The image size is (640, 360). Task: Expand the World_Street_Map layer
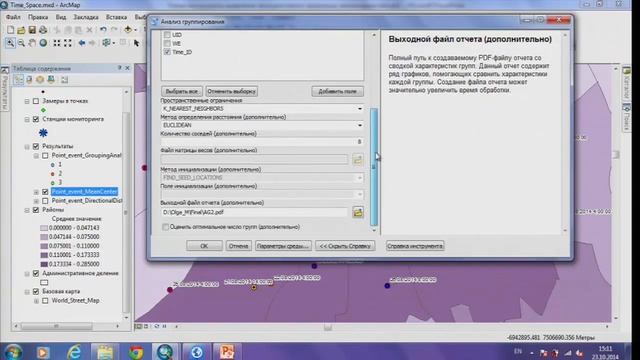(36, 300)
